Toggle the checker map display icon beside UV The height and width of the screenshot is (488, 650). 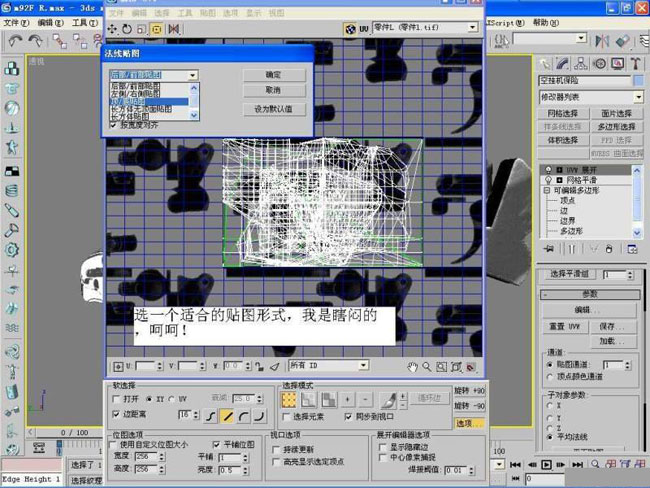pos(350,29)
